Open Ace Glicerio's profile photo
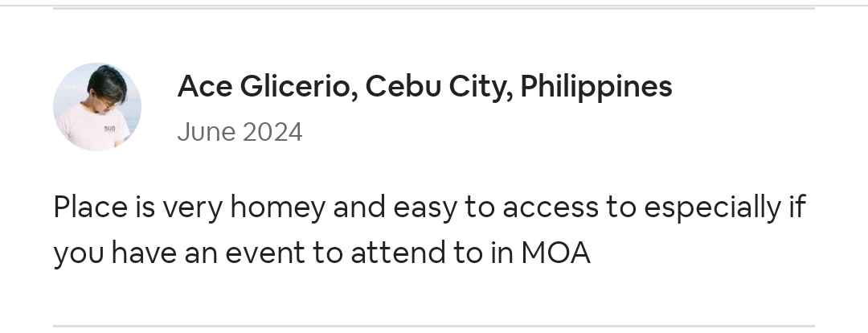Viewport: 868px width, 333px height. (x=97, y=107)
